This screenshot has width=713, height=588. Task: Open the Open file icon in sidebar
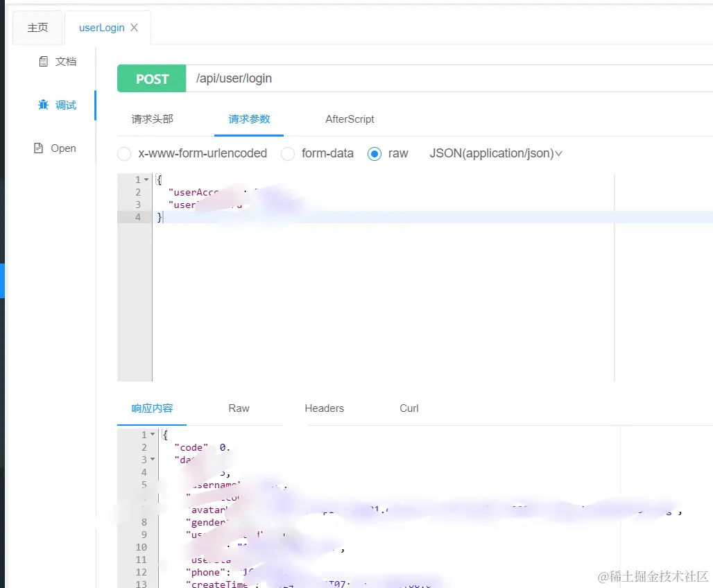click(x=39, y=148)
